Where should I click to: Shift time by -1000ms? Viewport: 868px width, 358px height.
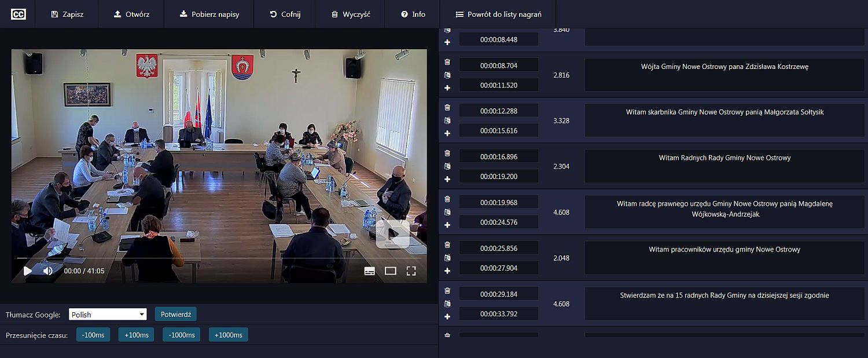[181, 335]
